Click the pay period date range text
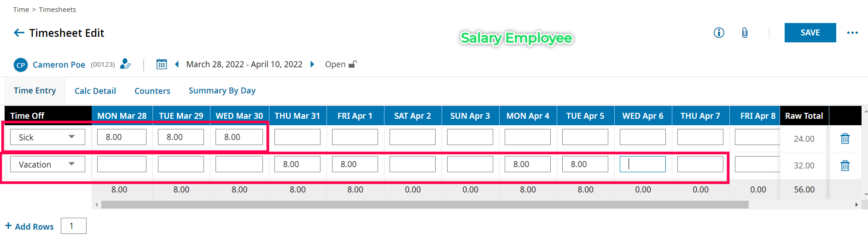 pos(245,64)
